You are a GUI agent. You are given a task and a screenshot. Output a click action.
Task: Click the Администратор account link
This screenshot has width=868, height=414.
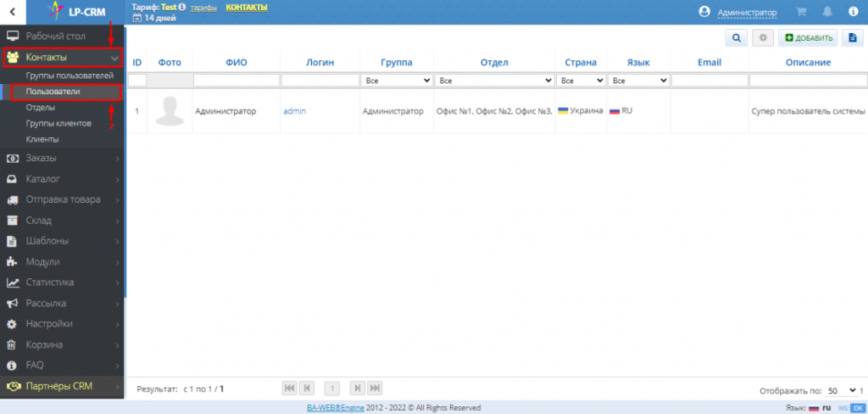747,12
